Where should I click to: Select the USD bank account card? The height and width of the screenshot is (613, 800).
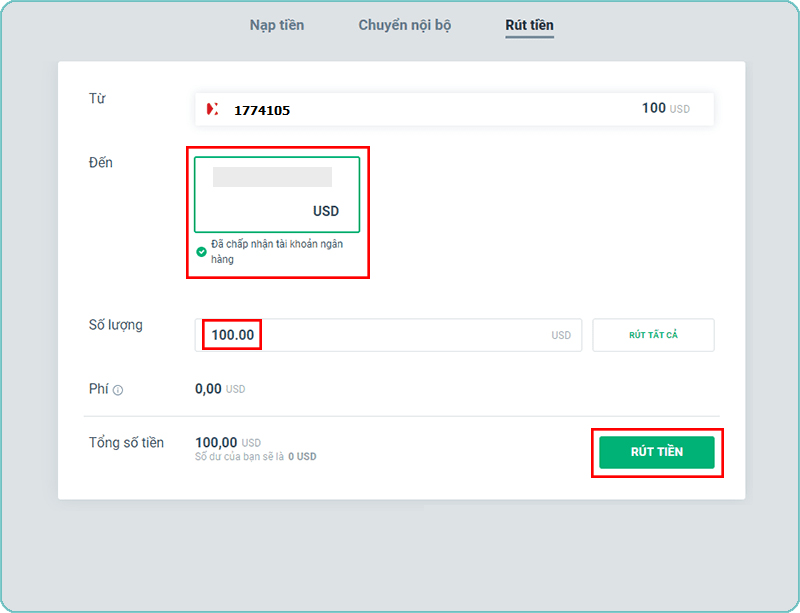[277, 195]
